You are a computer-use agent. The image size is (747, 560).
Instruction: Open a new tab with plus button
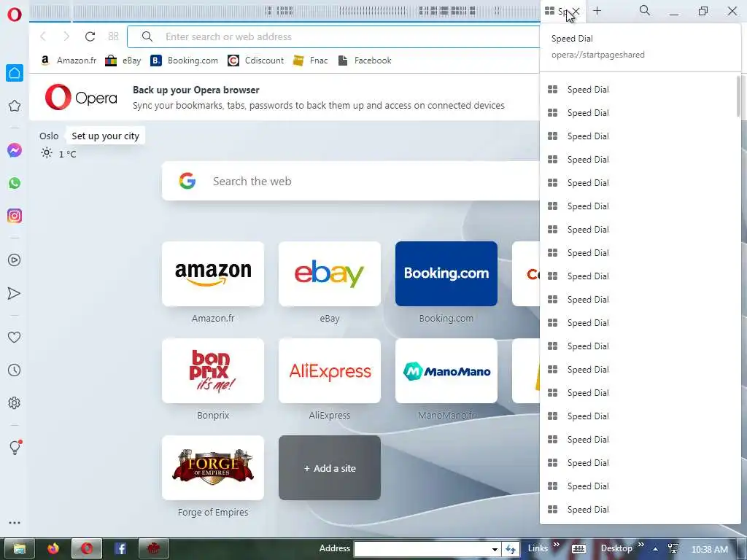pos(597,10)
